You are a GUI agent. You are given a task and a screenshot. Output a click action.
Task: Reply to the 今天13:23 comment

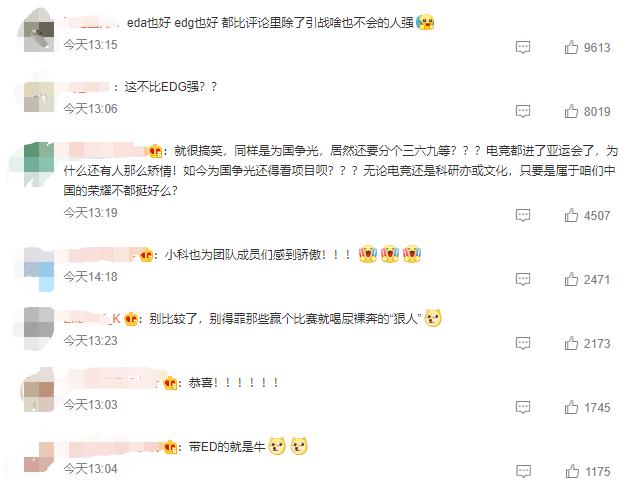tap(523, 343)
